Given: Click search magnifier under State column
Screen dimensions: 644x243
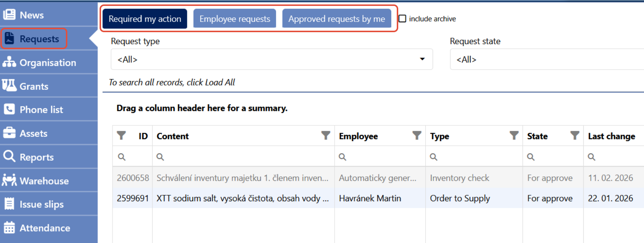Looking at the screenshot, I should pos(531,157).
